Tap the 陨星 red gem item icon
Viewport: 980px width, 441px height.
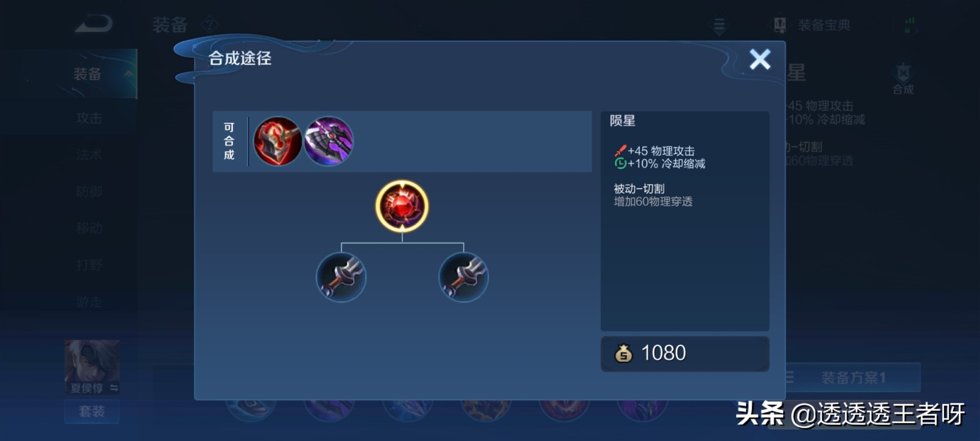click(402, 206)
